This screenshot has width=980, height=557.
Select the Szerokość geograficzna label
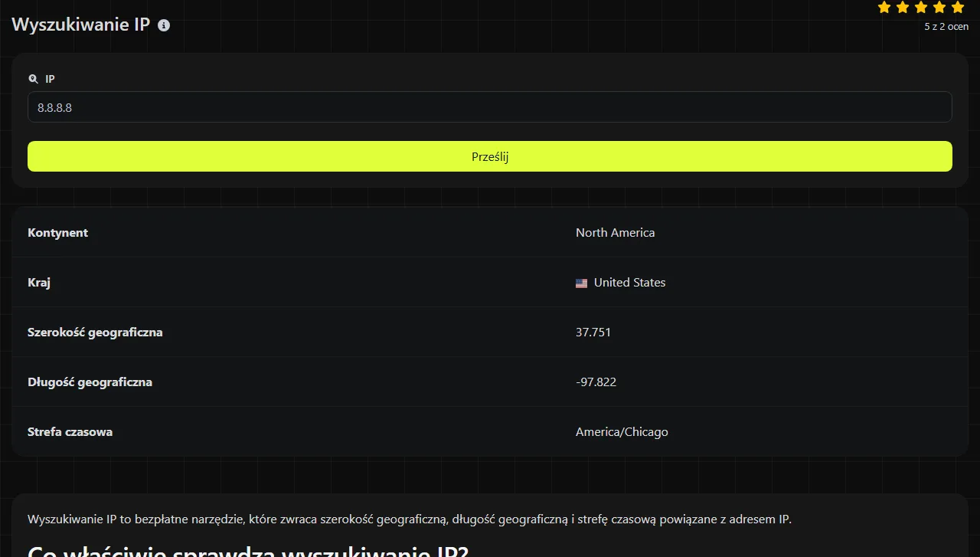tap(95, 333)
